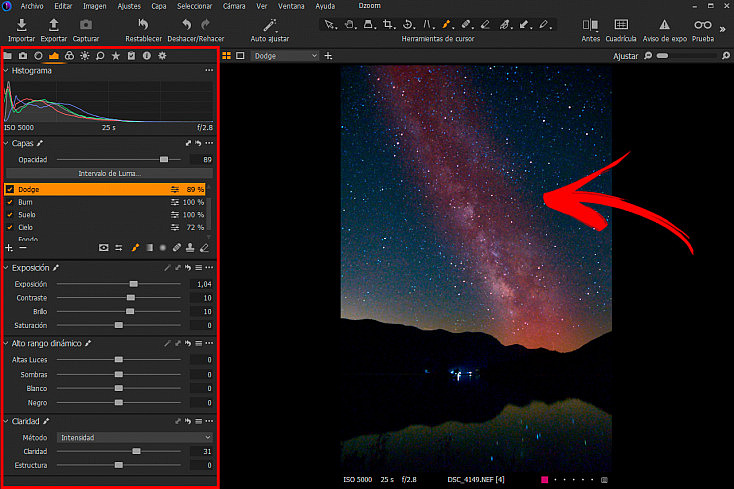
Task: Select the healing bandage tool in Capas
Action: 176,248
